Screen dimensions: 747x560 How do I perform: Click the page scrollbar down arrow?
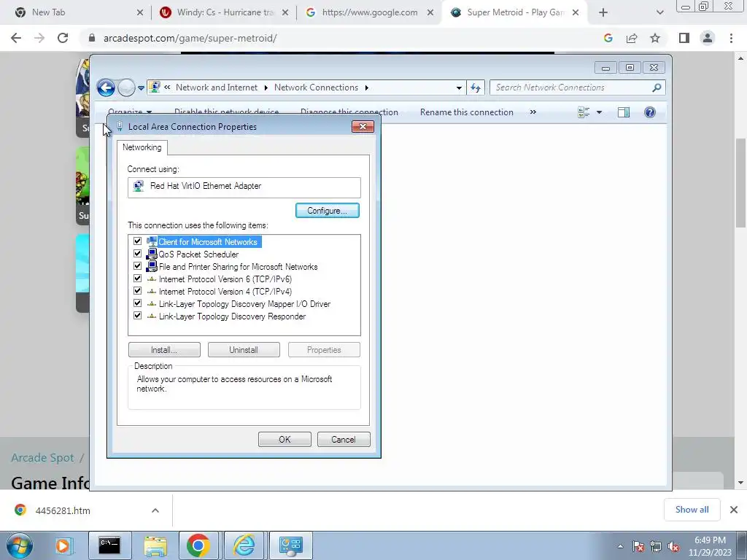click(740, 483)
